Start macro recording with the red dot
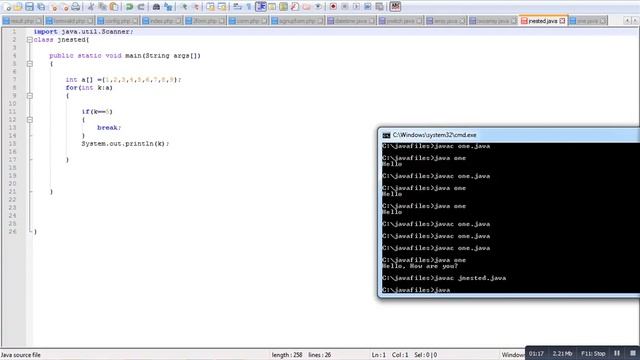 333,7
